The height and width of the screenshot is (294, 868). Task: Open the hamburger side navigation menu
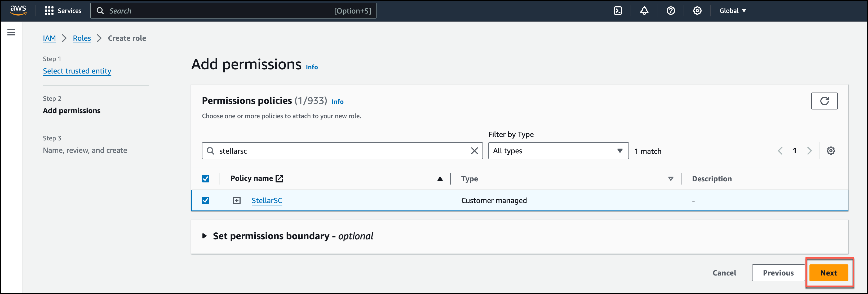point(11,32)
